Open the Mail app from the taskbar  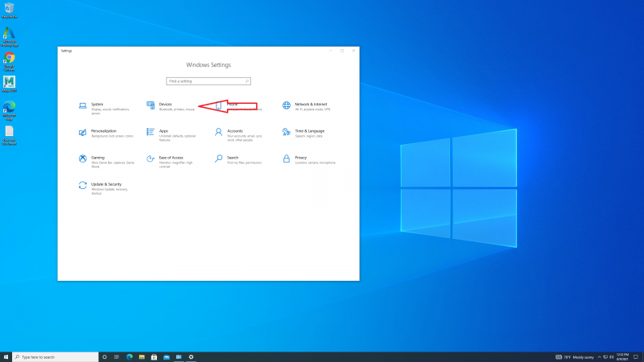(x=167, y=357)
